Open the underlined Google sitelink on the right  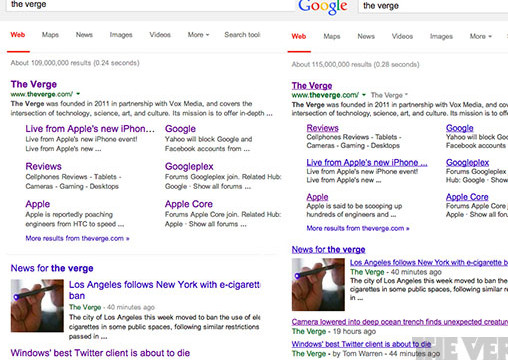point(460,128)
